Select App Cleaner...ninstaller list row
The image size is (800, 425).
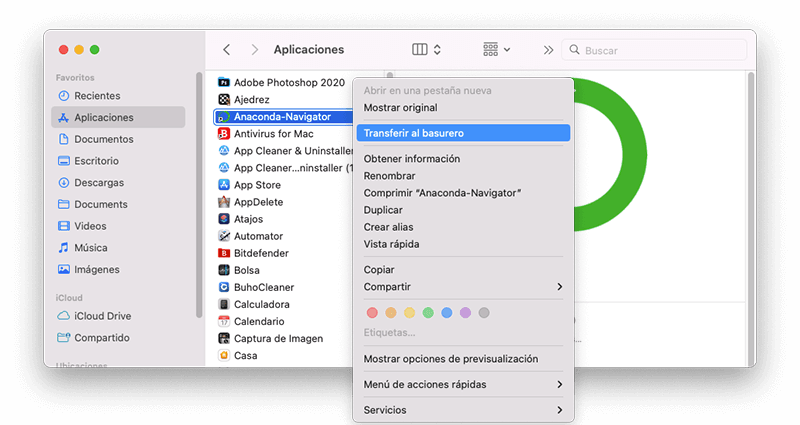point(285,168)
